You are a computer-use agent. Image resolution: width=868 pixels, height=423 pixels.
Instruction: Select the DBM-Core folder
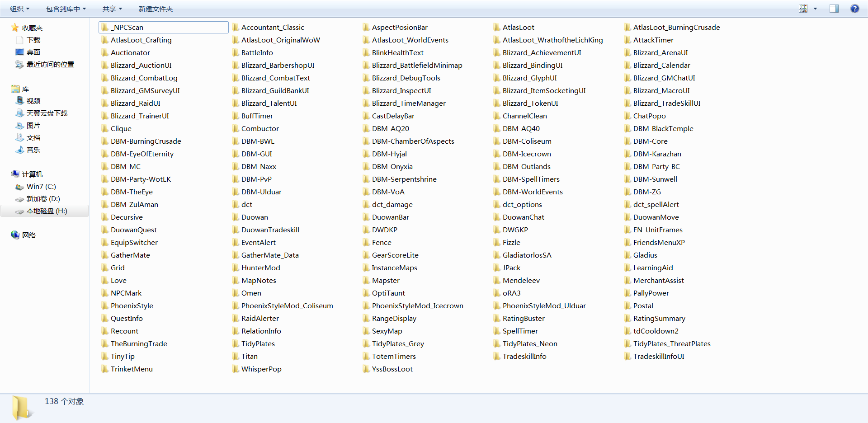click(650, 141)
